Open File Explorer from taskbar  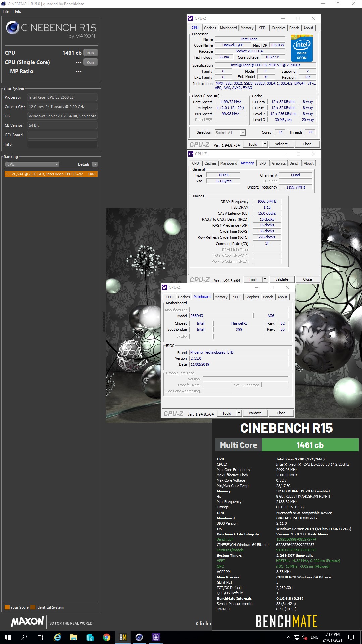tap(74, 637)
